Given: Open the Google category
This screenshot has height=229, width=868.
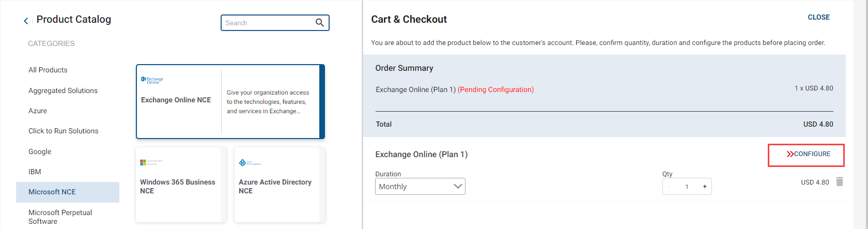Looking at the screenshot, I should click(40, 151).
